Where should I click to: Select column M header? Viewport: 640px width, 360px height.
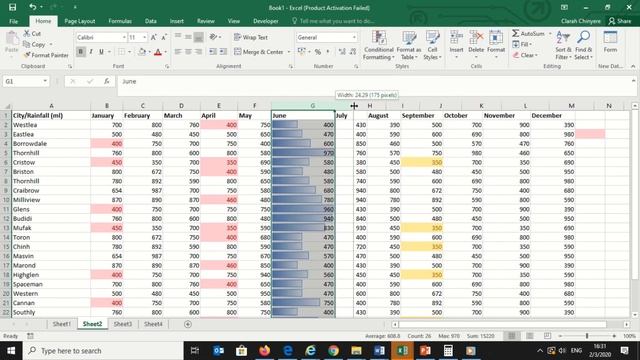click(571, 106)
